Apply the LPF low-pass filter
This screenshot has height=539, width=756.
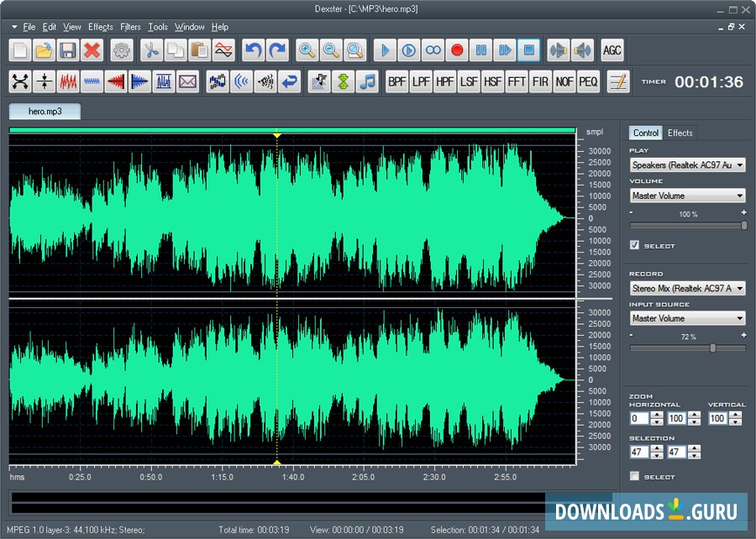click(x=421, y=81)
